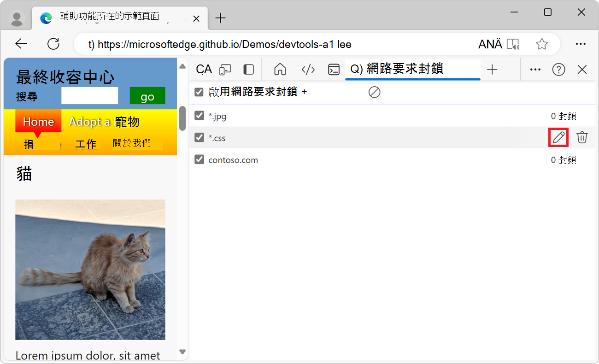Click the Home navigation item
The width and height of the screenshot is (599, 364).
click(x=38, y=122)
